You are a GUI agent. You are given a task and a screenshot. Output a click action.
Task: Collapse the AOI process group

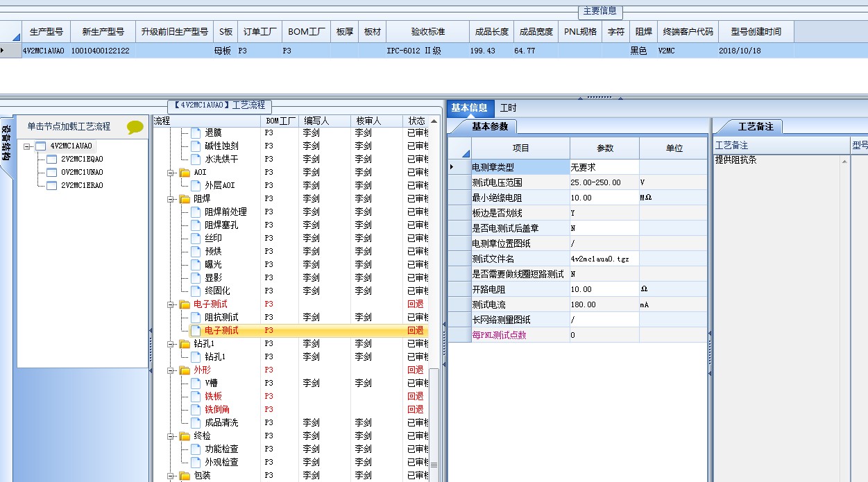[171, 173]
